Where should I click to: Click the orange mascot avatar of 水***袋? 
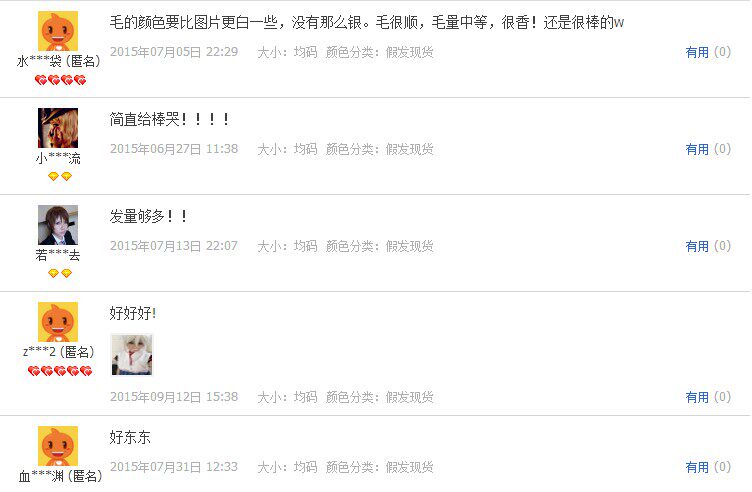coord(58,31)
